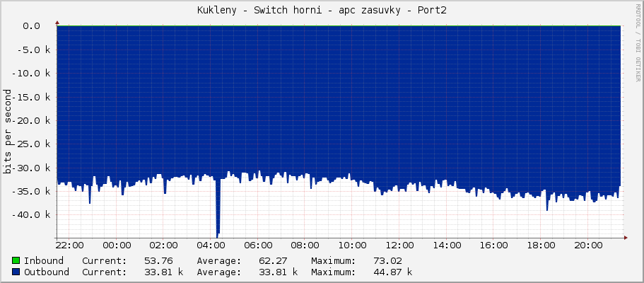
Task: Click the -10.0 k y-axis label
Action: 33,73
